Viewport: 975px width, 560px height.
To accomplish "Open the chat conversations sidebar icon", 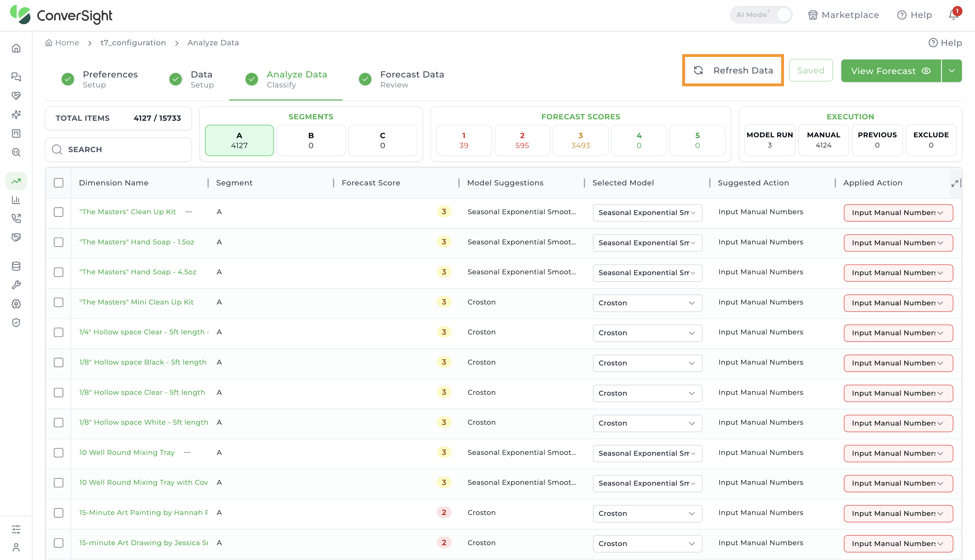I will (16, 77).
